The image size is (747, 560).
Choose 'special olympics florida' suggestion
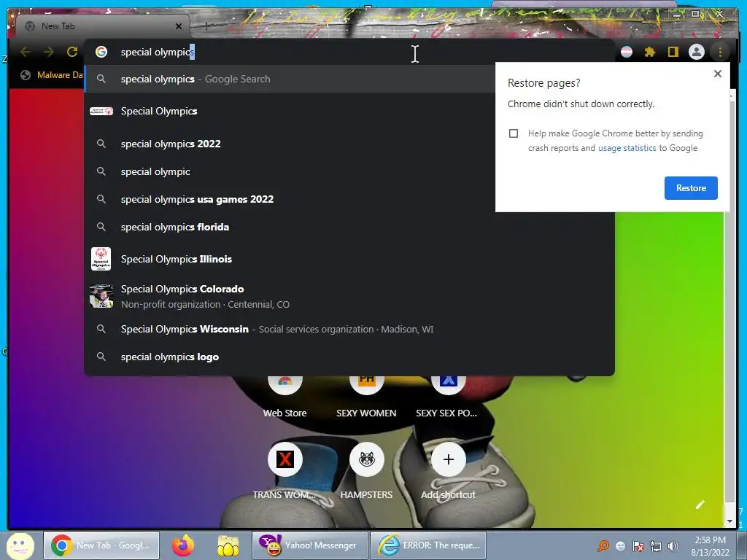(x=349, y=227)
